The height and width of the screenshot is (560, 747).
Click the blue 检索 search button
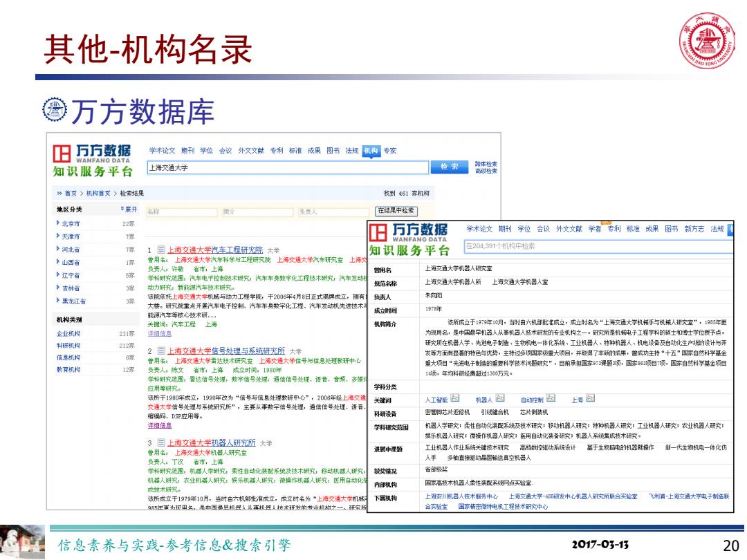450,167
